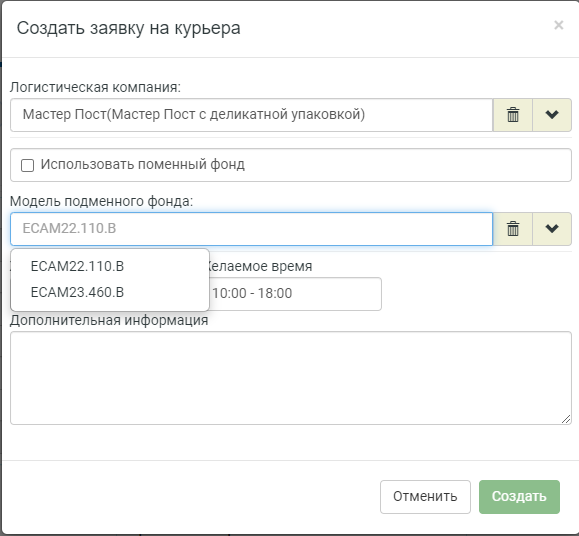Click the Логистическая компания label
579x536 pixels.
pyautogui.click(x=95, y=87)
